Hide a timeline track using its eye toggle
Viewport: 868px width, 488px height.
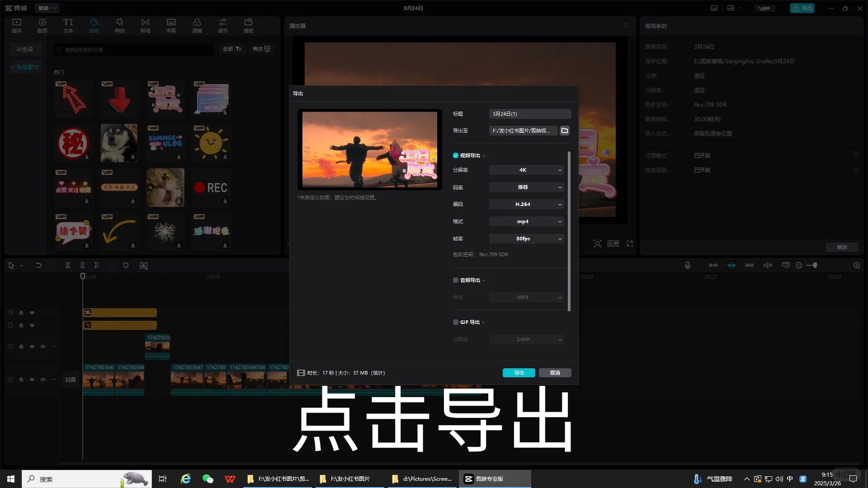(32, 312)
